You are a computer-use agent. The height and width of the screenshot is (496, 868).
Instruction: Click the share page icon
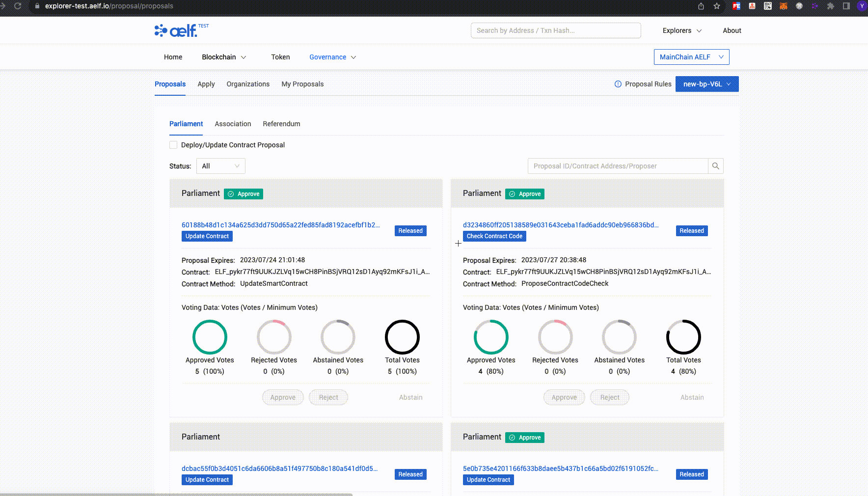tap(701, 6)
